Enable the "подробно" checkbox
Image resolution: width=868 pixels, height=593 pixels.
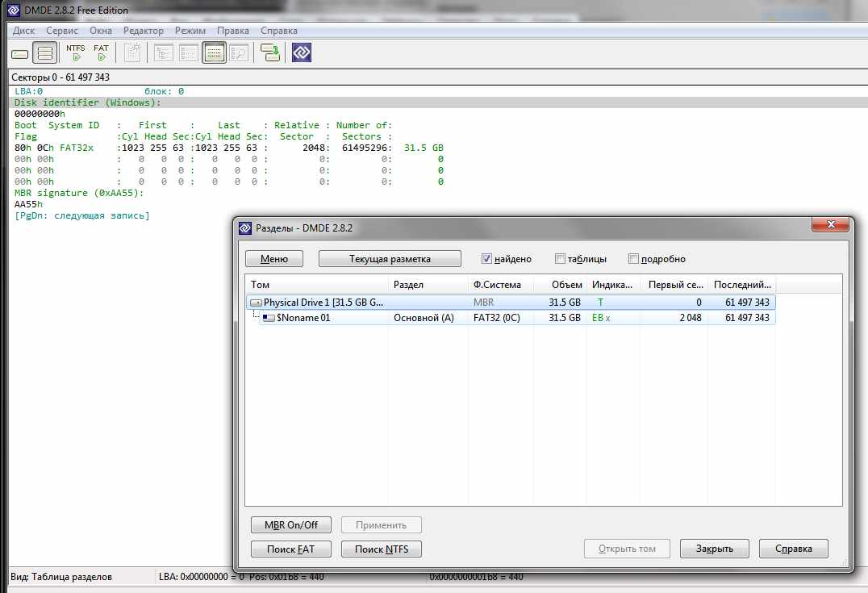tap(633, 259)
